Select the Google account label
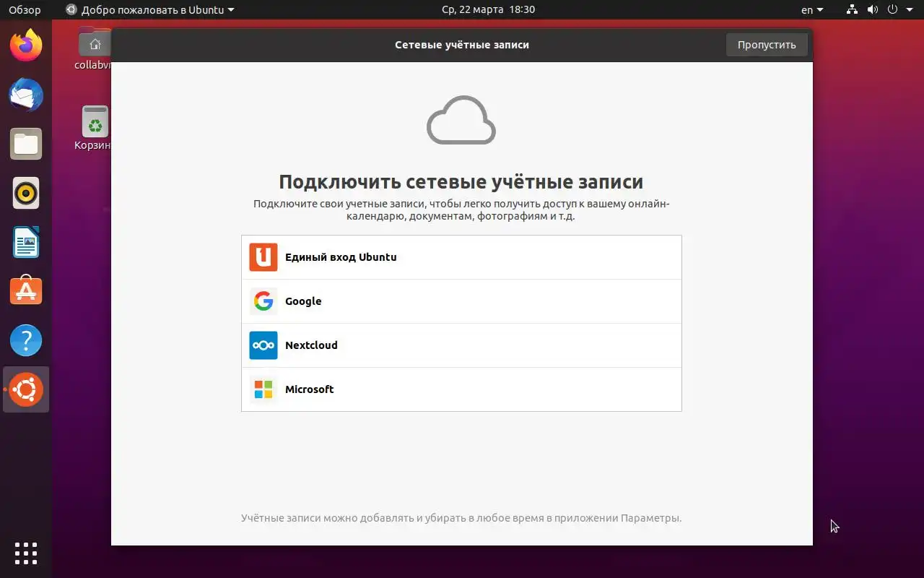 (303, 301)
